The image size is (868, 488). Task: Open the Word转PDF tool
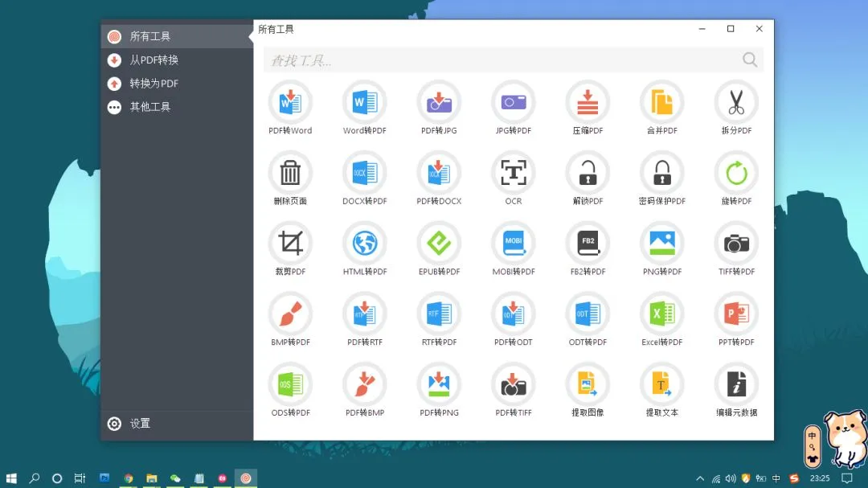coord(364,109)
